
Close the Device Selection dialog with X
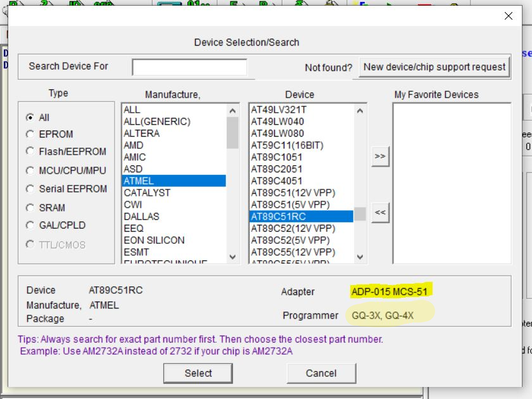[x=509, y=16]
